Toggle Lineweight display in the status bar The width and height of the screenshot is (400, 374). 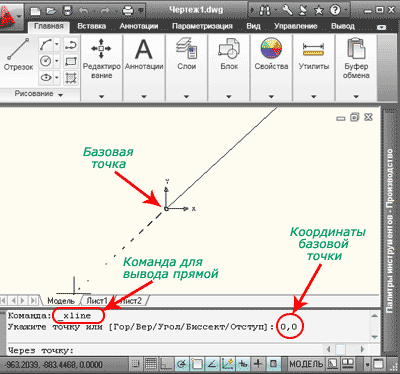pyautogui.click(x=258, y=364)
